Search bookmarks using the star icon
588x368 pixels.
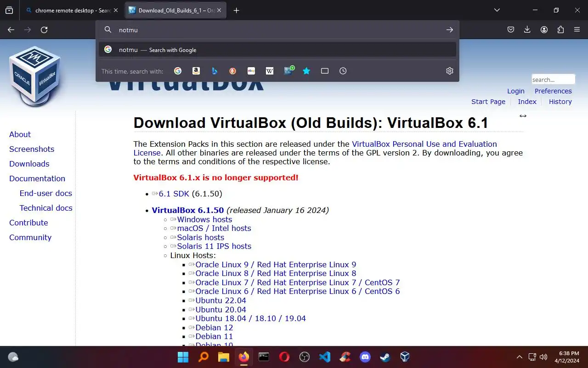point(306,71)
